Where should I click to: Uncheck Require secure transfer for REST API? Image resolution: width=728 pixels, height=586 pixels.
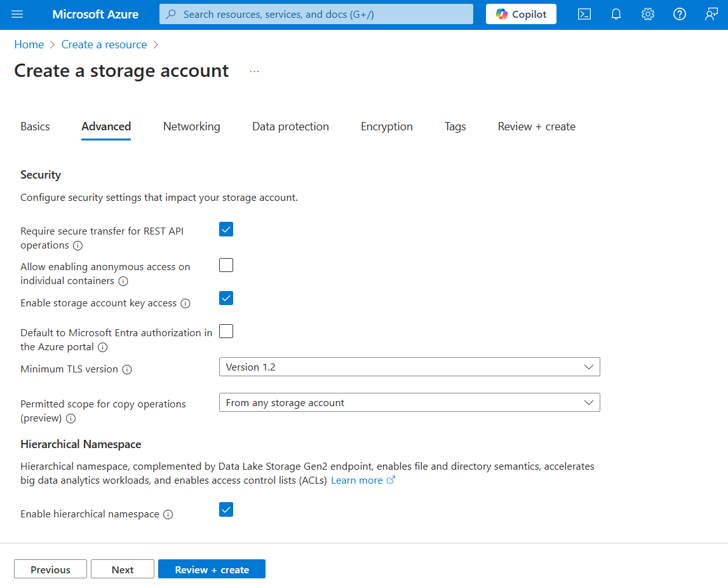point(226,229)
